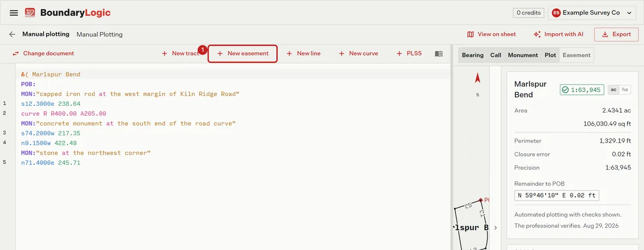This screenshot has width=644, height=250.
Task: Click code line 's12.3000e 238.64'
Action: (x=51, y=104)
